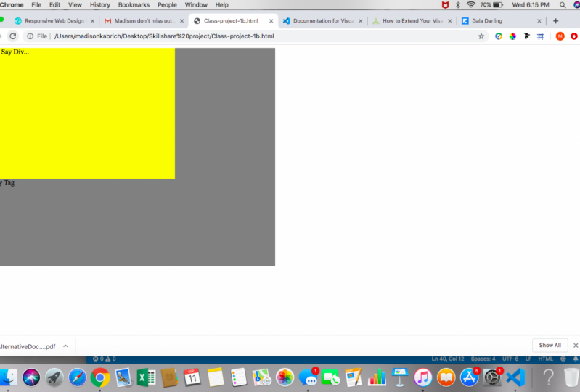Image resolution: width=580 pixels, height=392 pixels.
Task: Reload the Class-project-1b page
Action: click(12, 36)
